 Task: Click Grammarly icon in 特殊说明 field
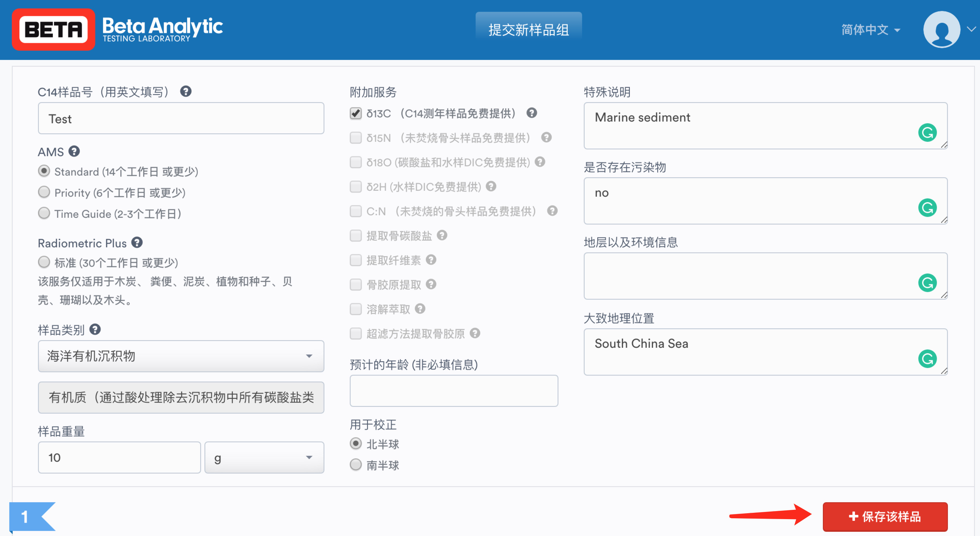(928, 133)
